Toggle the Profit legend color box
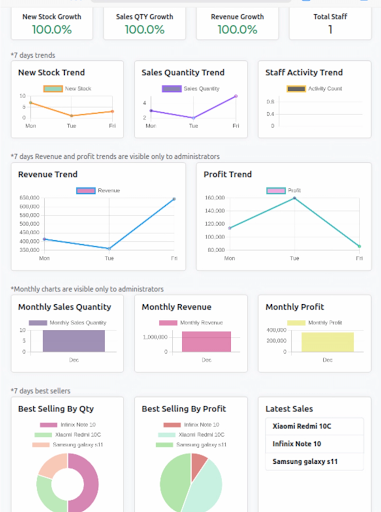Image resolution: width=381 pixels, height=512 pixels. tap(276, 191)
